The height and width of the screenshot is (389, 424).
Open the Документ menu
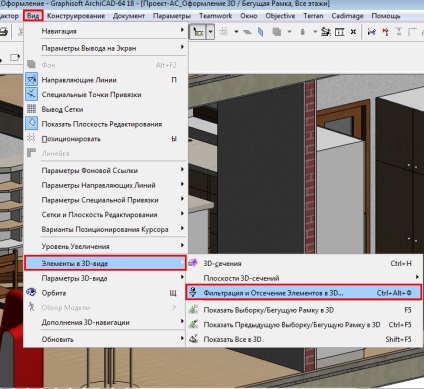coord(129,16)
